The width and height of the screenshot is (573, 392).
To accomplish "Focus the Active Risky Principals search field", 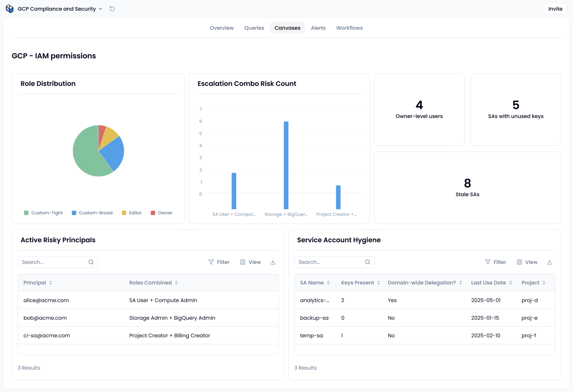I will [58, 262].
